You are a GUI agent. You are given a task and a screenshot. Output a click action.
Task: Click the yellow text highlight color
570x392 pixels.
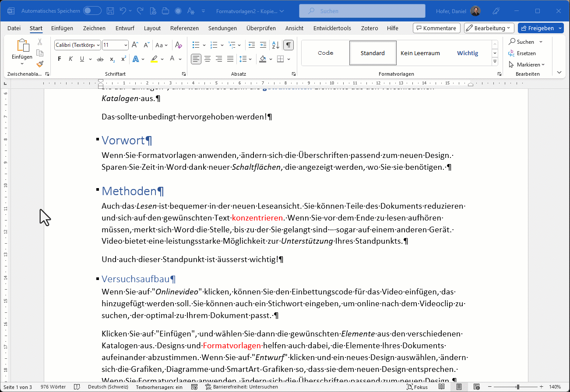click(x=154, y=59)
